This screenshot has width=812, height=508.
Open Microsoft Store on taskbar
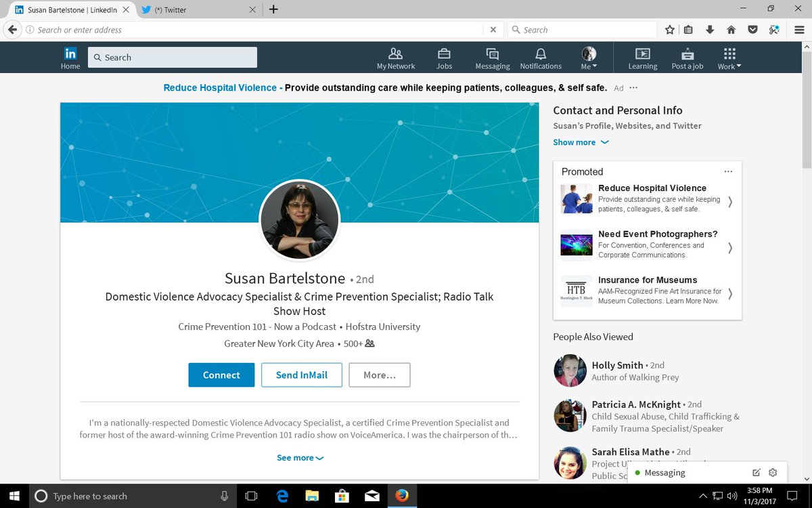(342, 496)
